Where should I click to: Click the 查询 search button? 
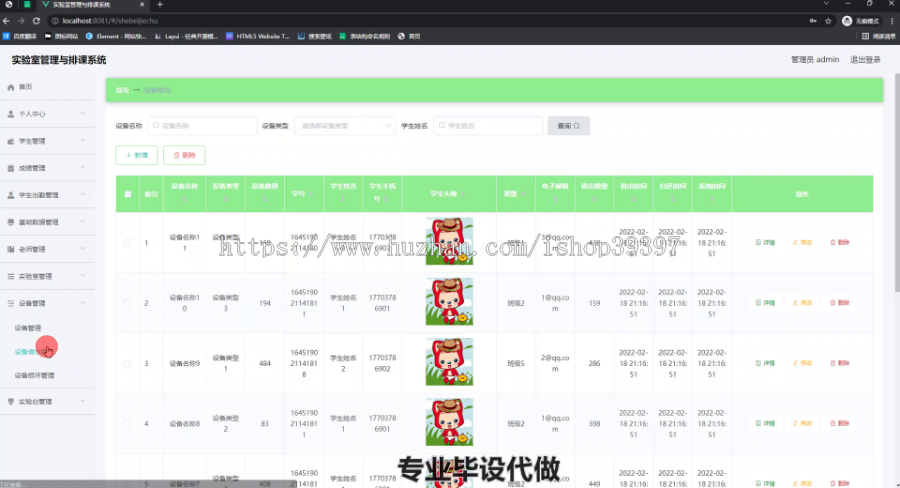click(x=568, y=126)
